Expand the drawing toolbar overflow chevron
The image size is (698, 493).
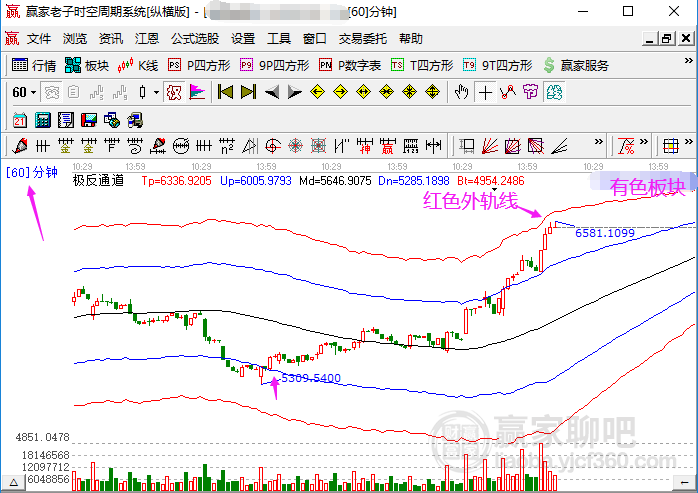click(x=599, y=142)
